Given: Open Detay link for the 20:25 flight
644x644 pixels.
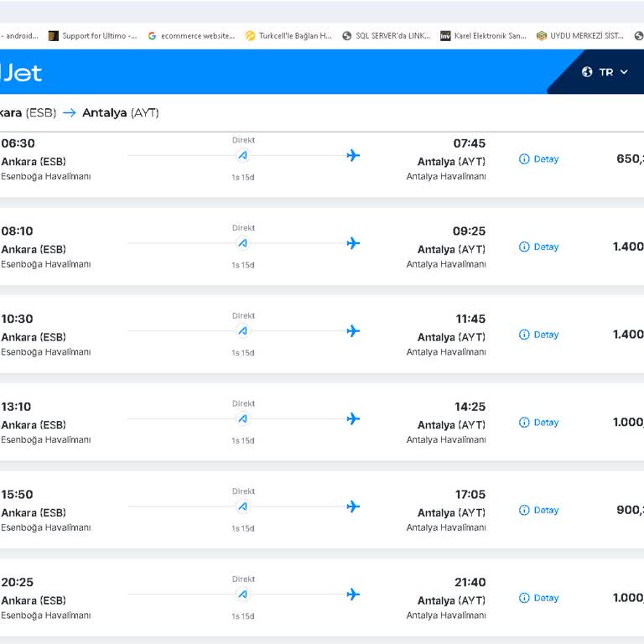Looking at the screenshot, I should 545,598.
